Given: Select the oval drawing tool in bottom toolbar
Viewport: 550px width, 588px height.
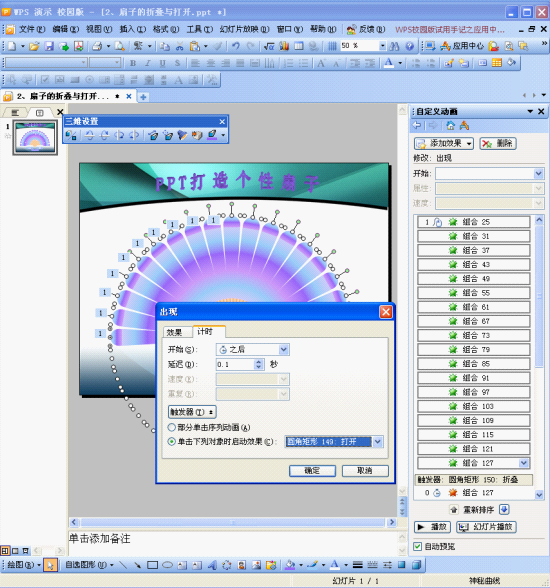Looking at the screenshot, I should (167, 565).
